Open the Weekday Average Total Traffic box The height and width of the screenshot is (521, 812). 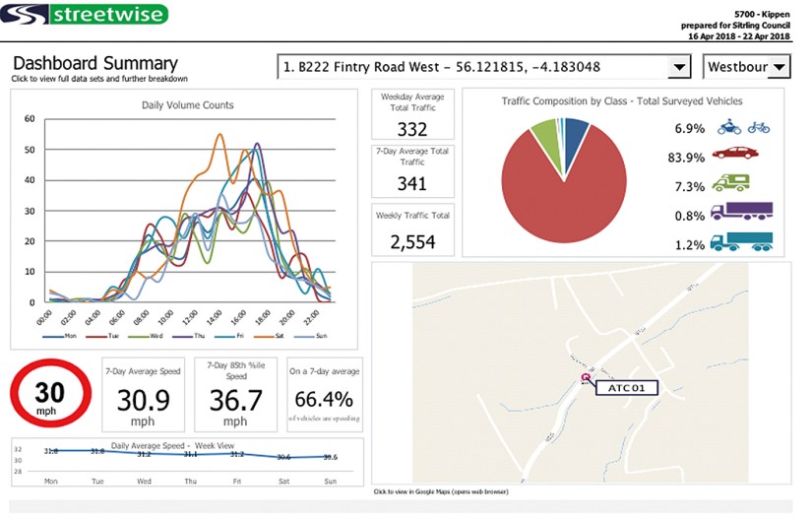[x=412, y=115]
